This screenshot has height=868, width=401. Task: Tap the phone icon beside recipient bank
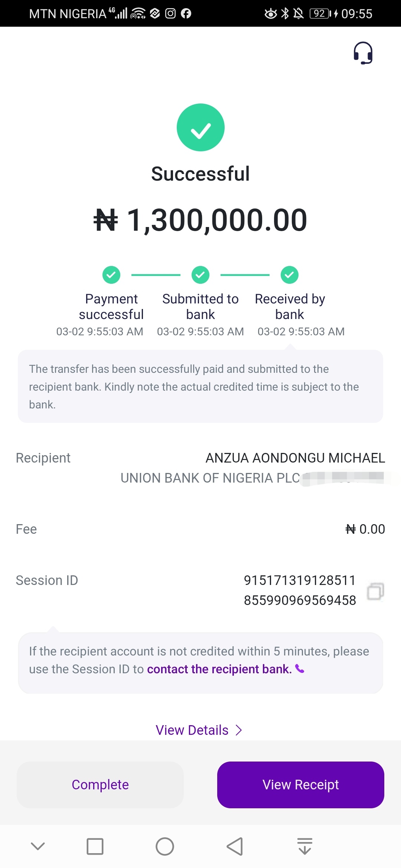300,669
